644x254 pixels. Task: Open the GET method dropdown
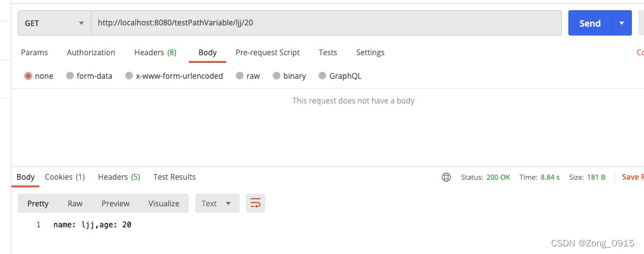pos(55,23)
